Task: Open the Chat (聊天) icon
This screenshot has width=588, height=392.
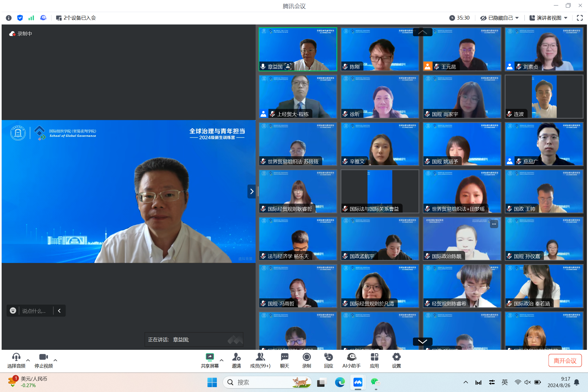Action: pos(284,357)
